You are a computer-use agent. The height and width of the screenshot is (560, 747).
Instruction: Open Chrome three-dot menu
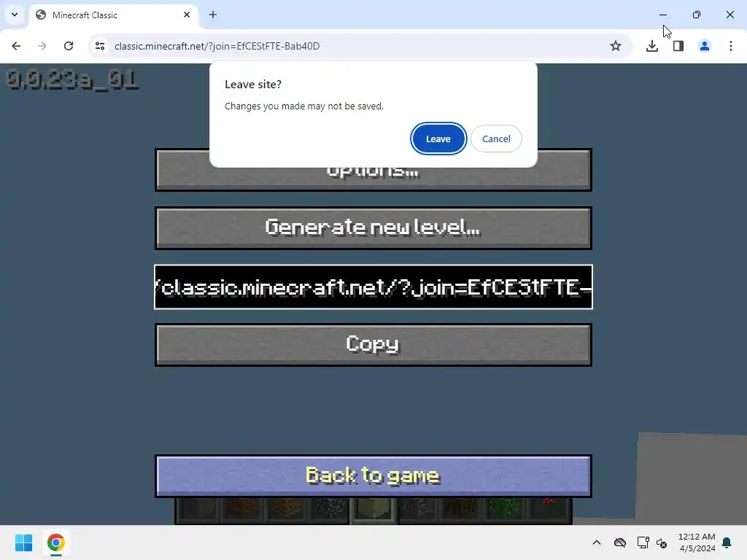tap(731, 46)
